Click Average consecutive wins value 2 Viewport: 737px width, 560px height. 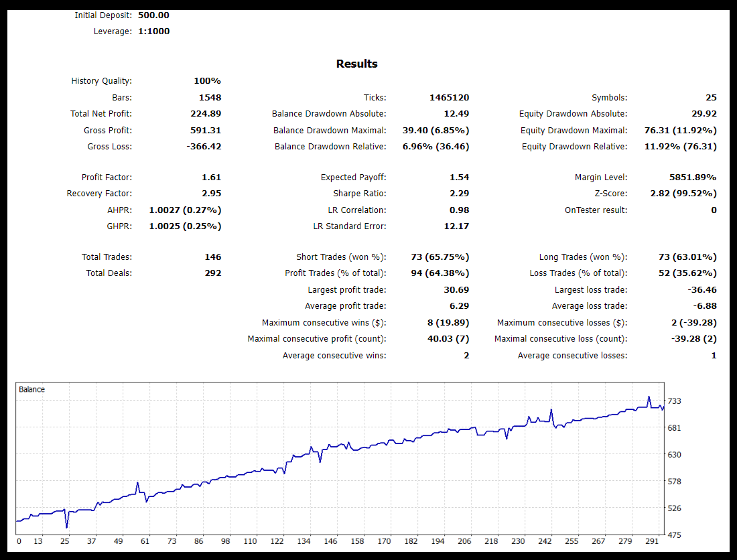click(x=466, y=356)
